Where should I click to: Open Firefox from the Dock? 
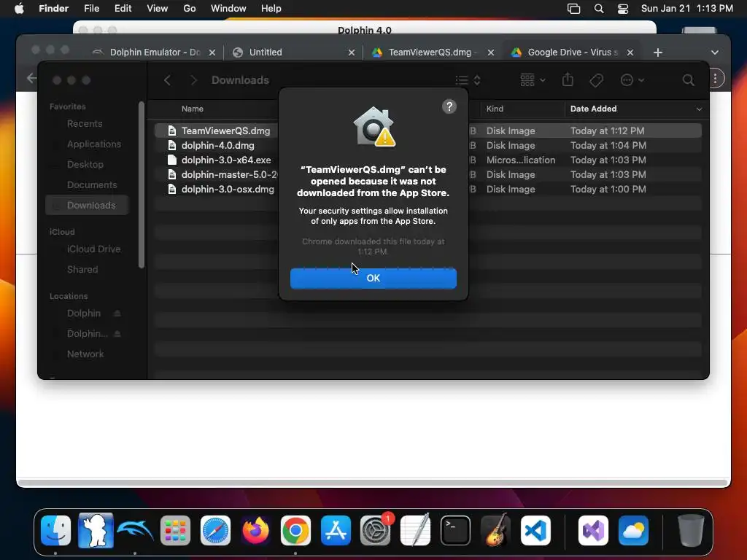(255, 530)
